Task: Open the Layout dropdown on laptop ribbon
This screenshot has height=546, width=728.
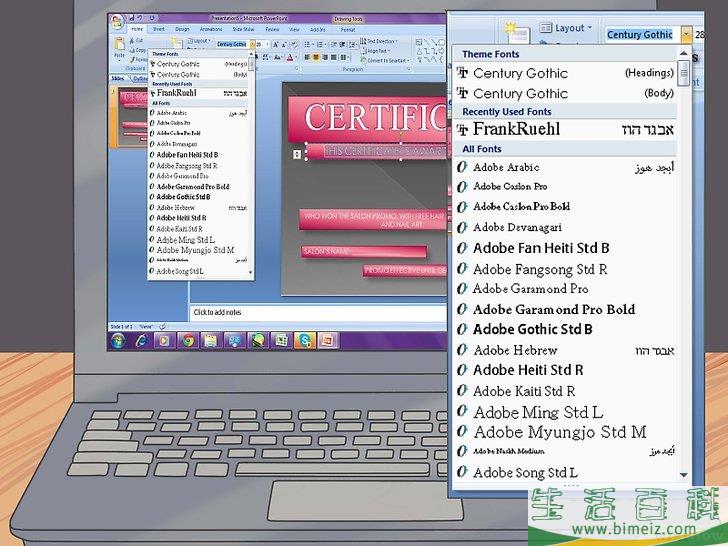Action: tap(199, 40)
